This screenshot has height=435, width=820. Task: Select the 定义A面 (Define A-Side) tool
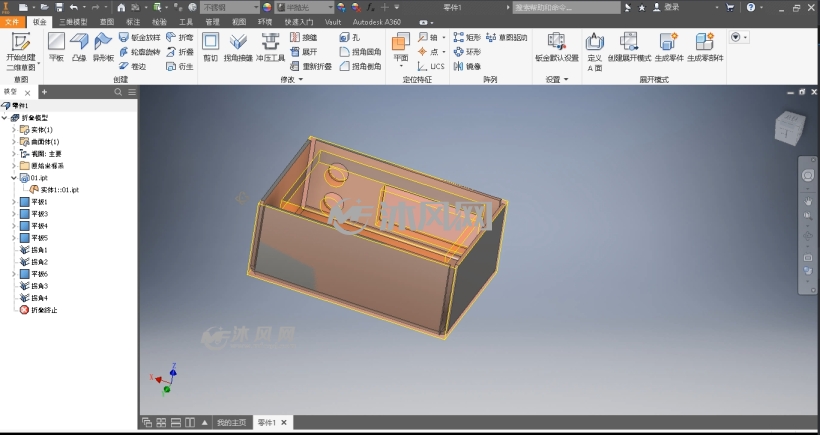point(595,52)
